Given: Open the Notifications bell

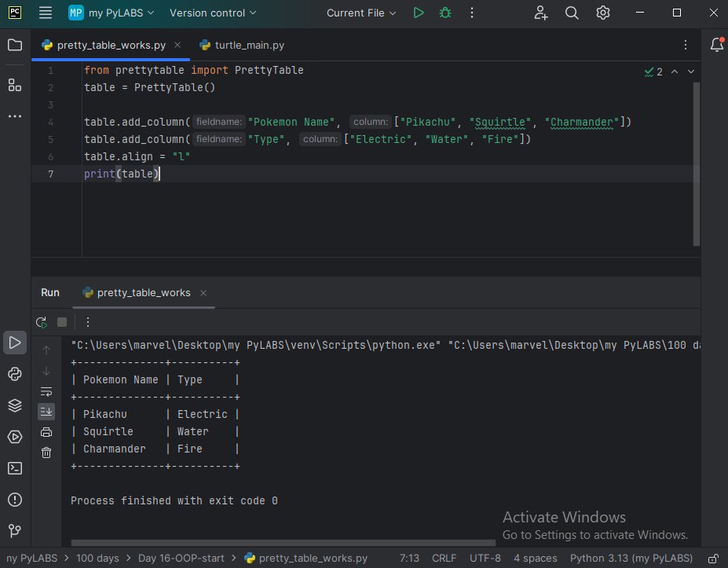Looking at the screenshot, I should (x=716, y=45).
